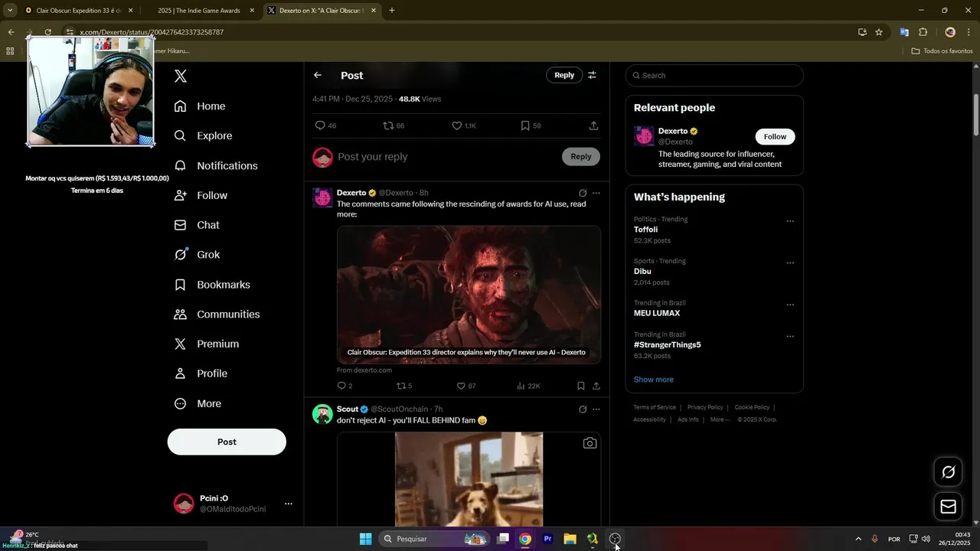980x551 pixels.
Task: Open a new browser tab
Action: tap(392, 11)
